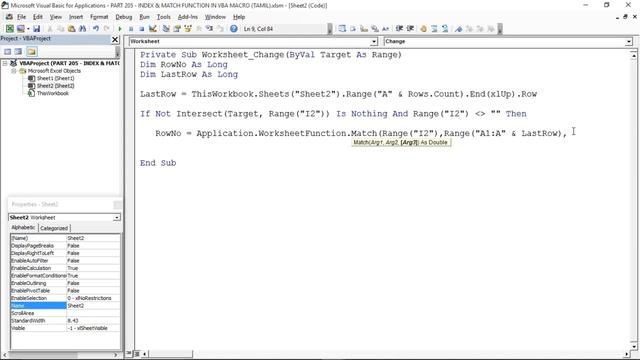Switch code window to Procedure View
The width and height of the screenshot is (640, 360).
tap(129, 353)
